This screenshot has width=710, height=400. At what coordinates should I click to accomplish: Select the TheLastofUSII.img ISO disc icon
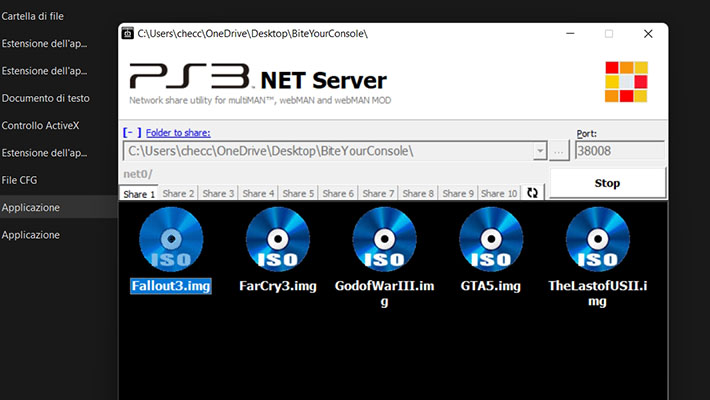click(598, 239)
